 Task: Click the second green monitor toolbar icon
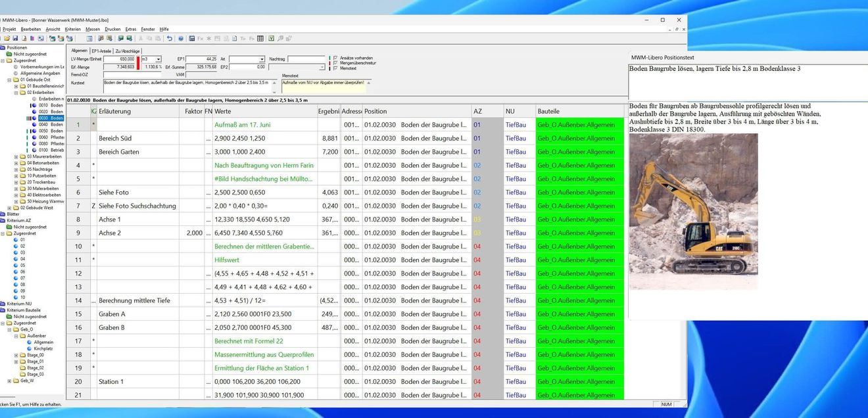pyautogui.click(x=129, y=38)
